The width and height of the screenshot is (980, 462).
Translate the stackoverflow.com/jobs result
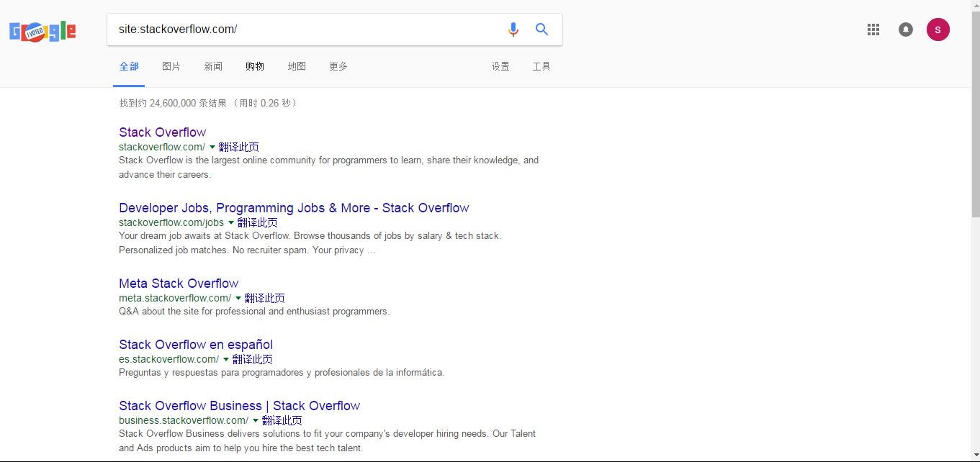pos(257,222)
